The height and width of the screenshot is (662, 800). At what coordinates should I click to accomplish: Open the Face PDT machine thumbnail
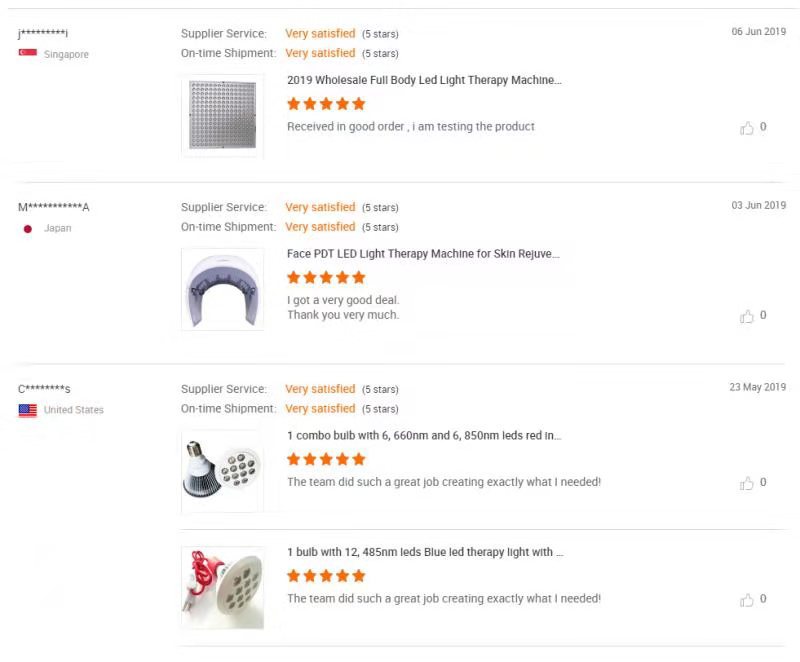click(x=222, y=290)
